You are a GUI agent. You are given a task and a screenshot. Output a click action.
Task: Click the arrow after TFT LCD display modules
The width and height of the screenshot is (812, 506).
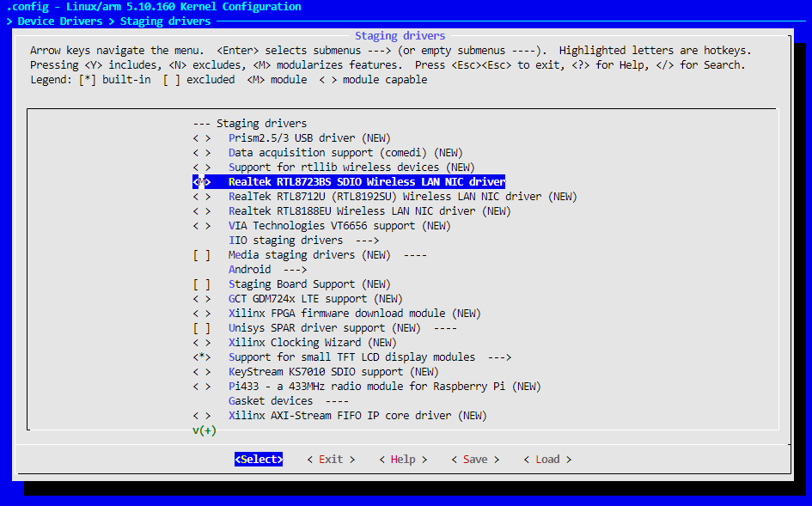[x=500, y=357]
